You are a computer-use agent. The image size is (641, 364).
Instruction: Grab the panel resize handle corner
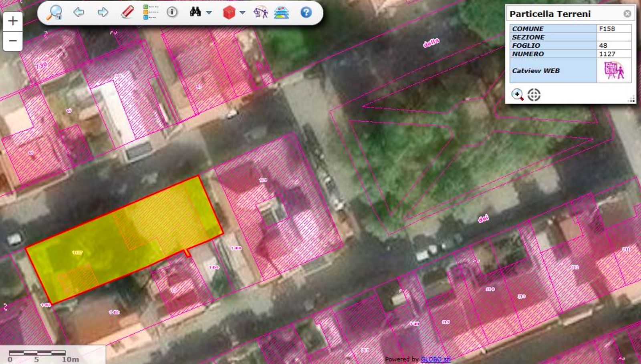(x=632, y=99)
